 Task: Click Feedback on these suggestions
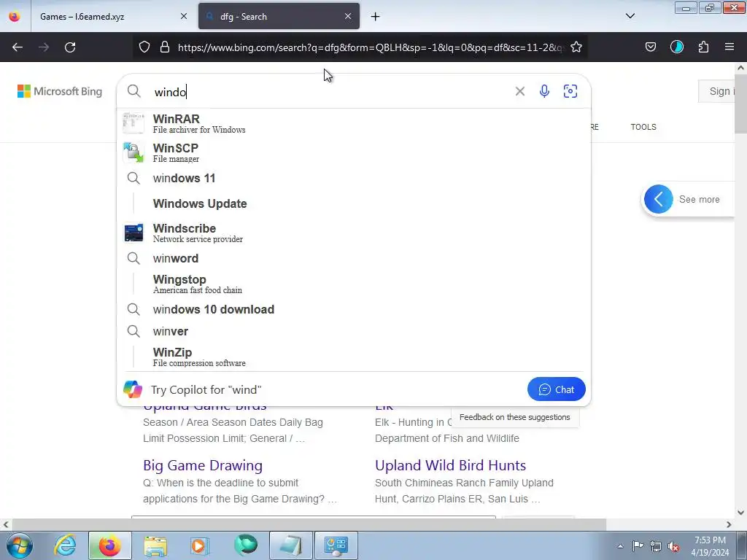click(x=514, y=417)
